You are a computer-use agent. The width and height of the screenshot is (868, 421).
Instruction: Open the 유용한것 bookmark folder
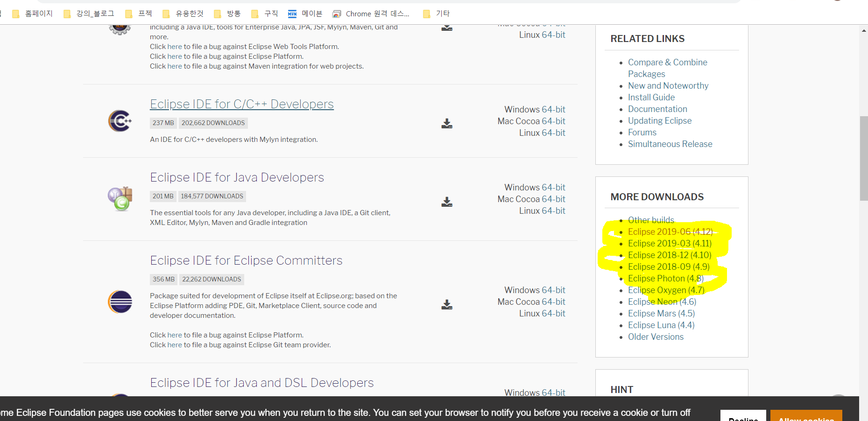click(x=183, y=14)
